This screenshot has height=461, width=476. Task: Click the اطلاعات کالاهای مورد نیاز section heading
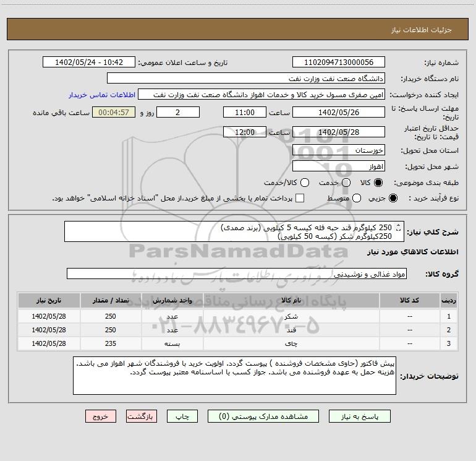[x=412, y=252]
